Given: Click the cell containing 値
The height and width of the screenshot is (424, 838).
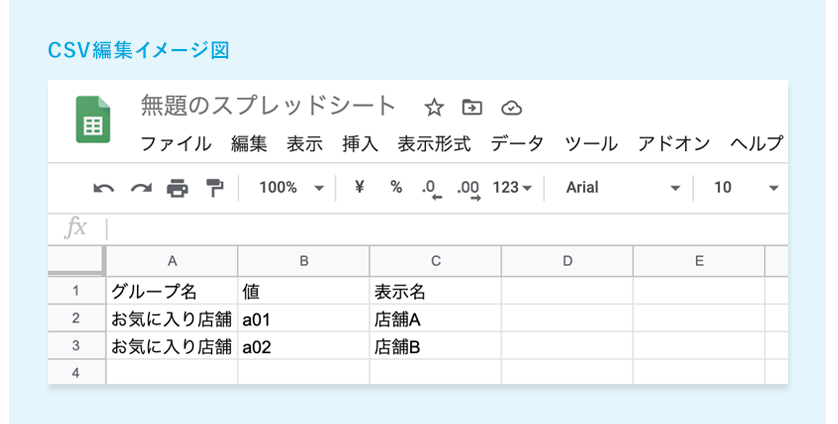Looking at the screenshot, I should tap(304, 291).
